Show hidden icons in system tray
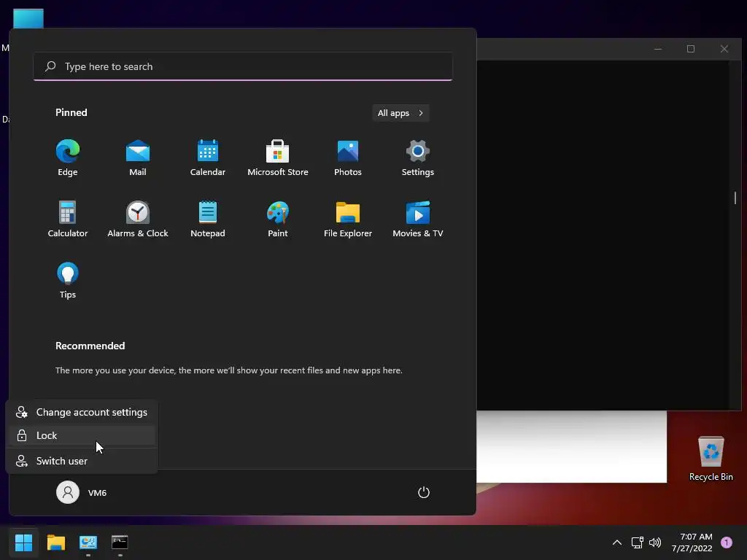 [616, 542]
